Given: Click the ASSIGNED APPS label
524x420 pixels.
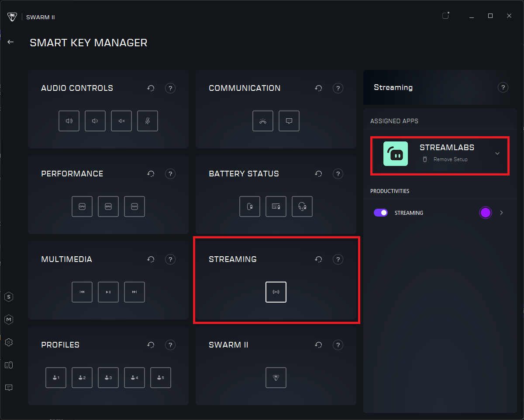Looking at the screenshot, I should [x=394, y=121].
